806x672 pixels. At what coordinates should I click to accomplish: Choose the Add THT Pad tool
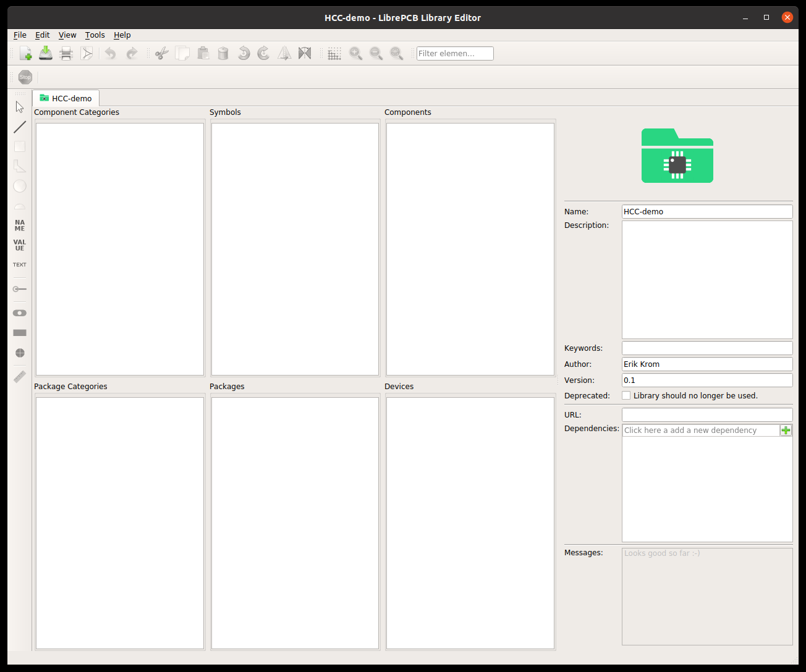click(20, 313)
